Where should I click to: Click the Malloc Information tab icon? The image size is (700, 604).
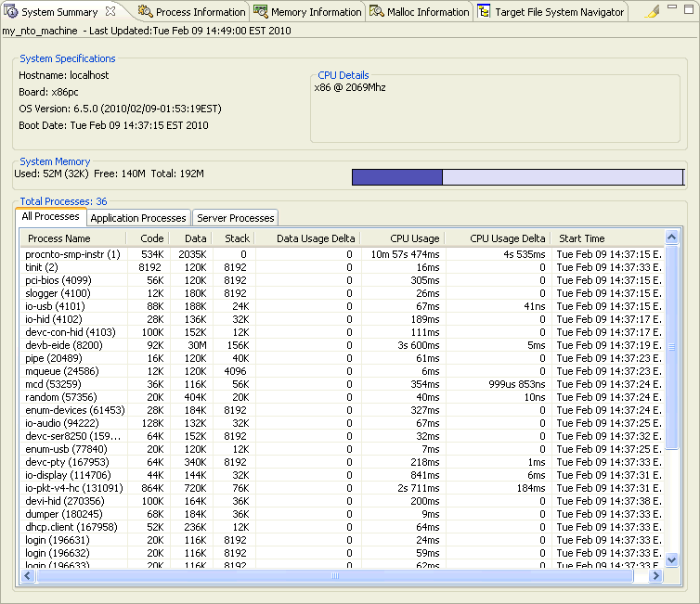(377, 12)
